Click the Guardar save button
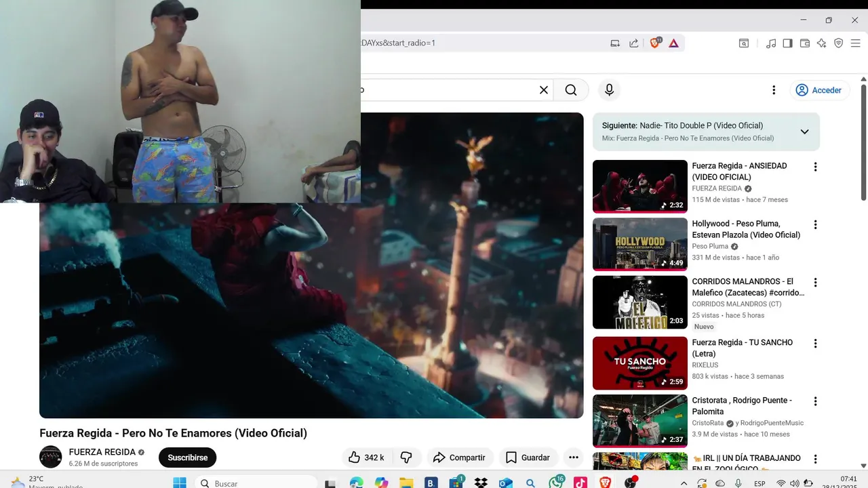 (x=528, y=457)
